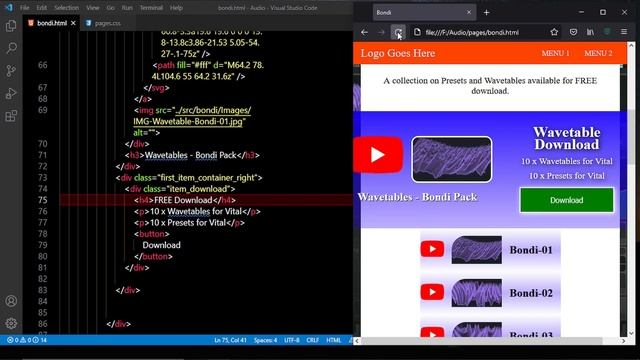
Task: Select the bondi.html editor tab
Action: [x=51, y=23]
